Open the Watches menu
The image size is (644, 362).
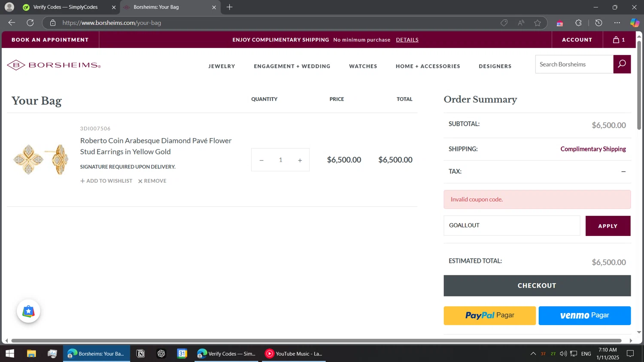[363, 66]
